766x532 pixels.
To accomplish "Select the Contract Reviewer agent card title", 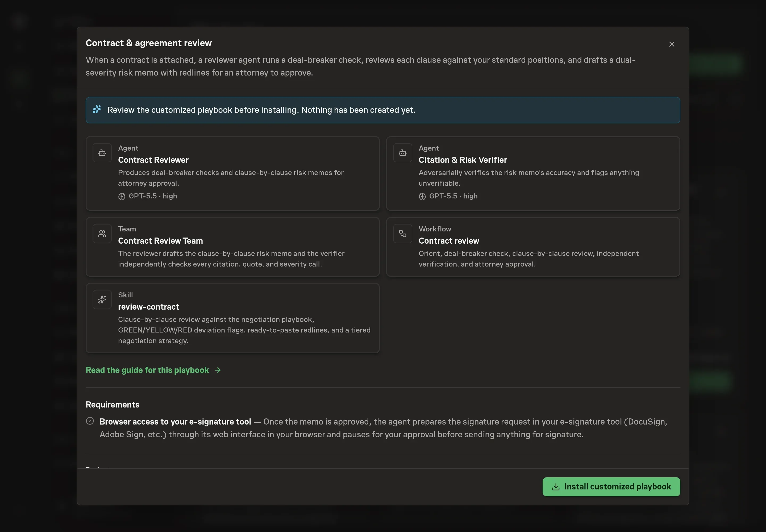I will point(153,160).
